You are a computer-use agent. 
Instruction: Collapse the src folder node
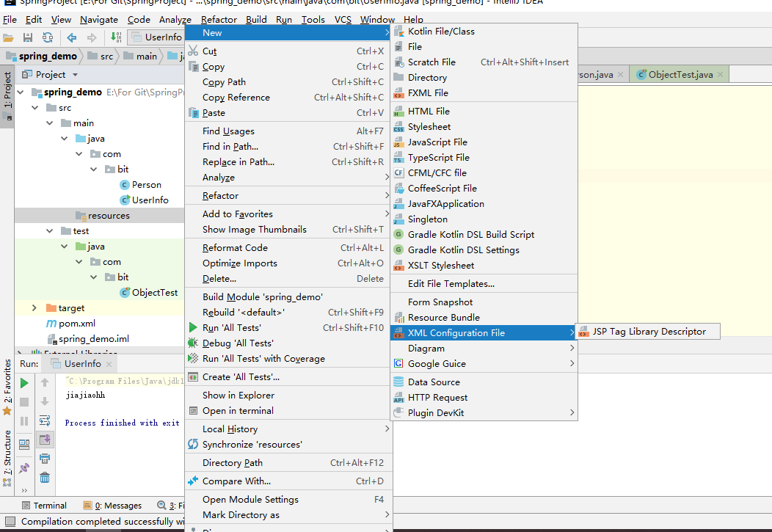35,107
